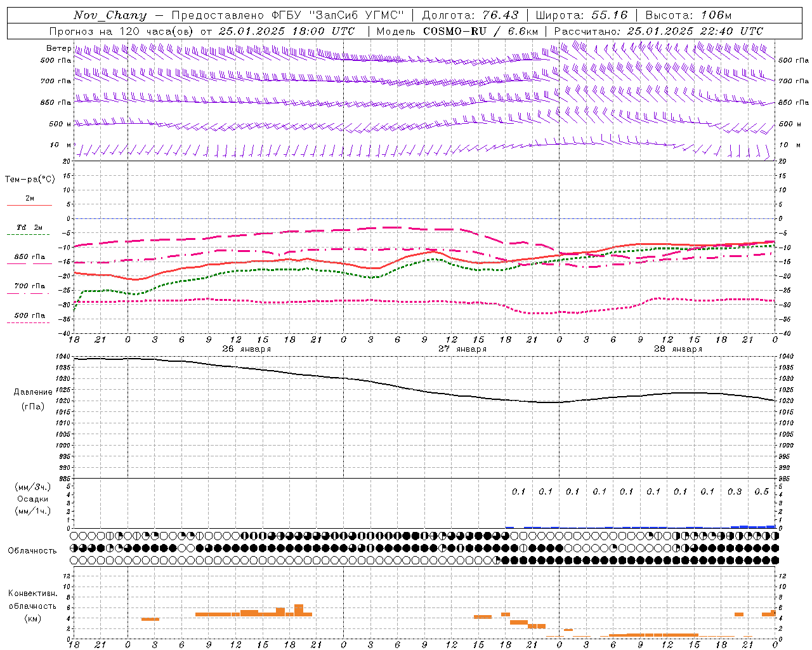Click the Td 2м legend label
The image size is (812, 650).
[x=29, y=227]
